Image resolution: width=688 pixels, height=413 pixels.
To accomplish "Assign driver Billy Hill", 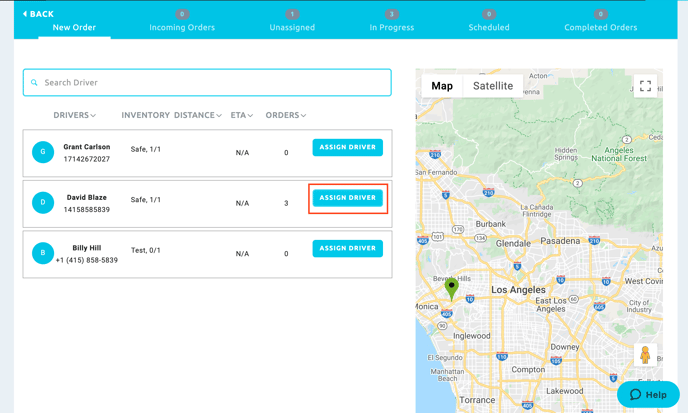I will tap(348, 248).
